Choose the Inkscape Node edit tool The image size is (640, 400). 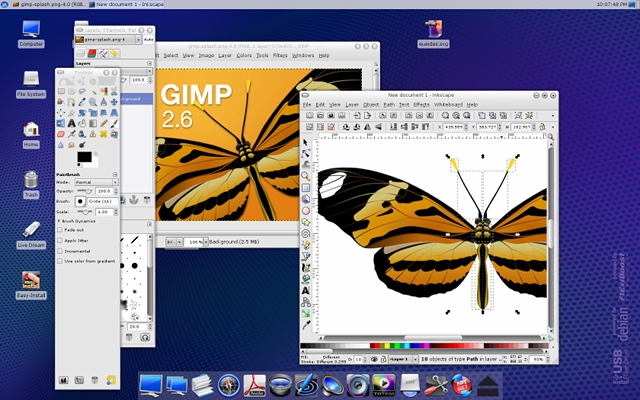(x=305, y=153)
